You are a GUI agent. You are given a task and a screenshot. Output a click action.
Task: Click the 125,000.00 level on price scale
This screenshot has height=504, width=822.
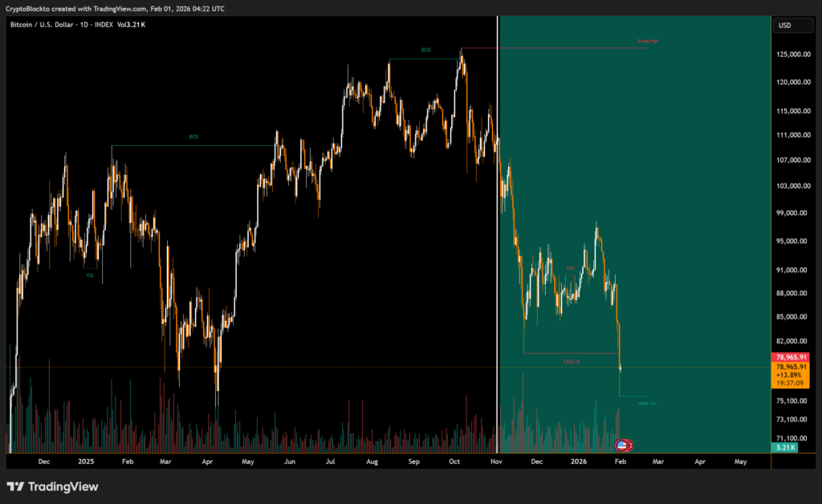(x=791, y=55)
